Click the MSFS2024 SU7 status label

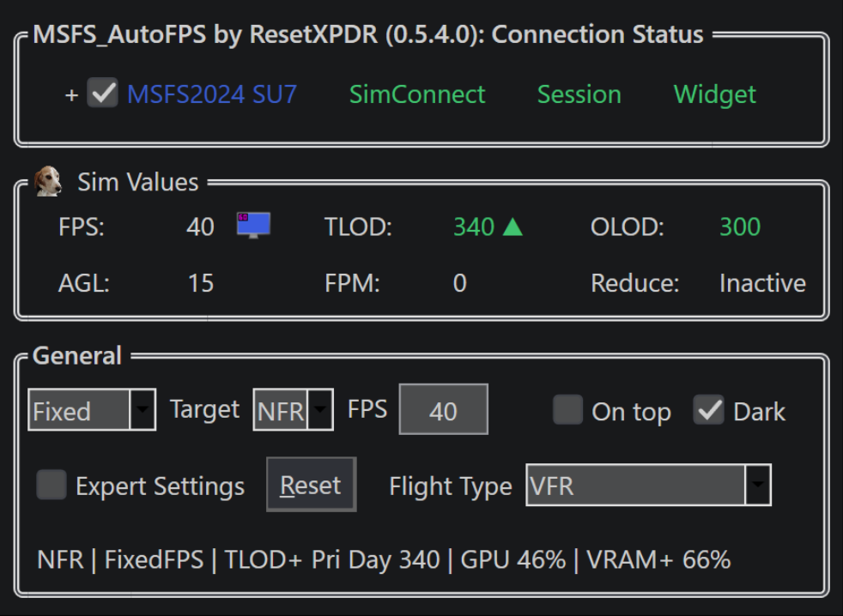pos(212,94)
